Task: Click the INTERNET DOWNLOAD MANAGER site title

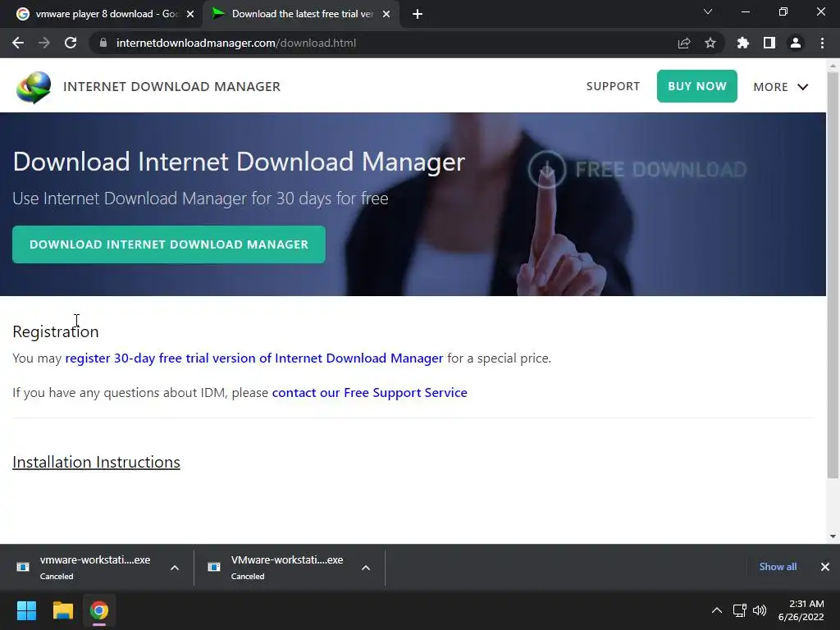Action: [172, 87]
